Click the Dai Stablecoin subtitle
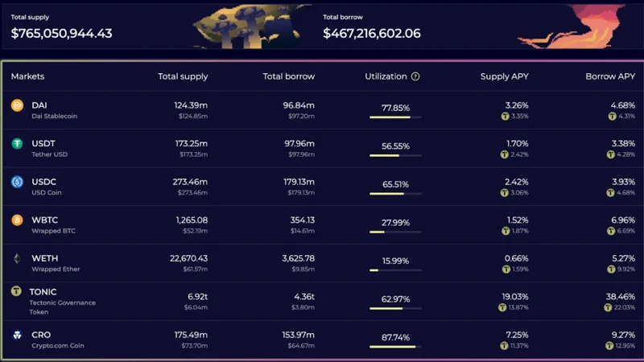Image resolution: width=644 pixels, height=362 pixels. (x=54, y=116)
